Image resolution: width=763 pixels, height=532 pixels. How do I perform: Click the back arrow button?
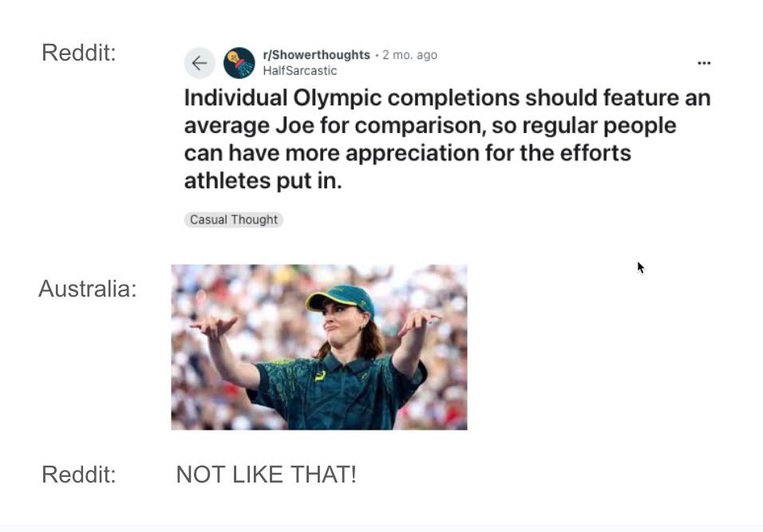200,63
